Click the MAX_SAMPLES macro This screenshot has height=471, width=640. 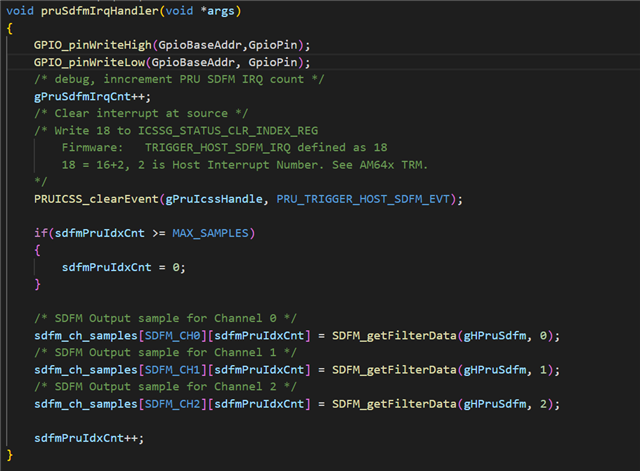210,233
